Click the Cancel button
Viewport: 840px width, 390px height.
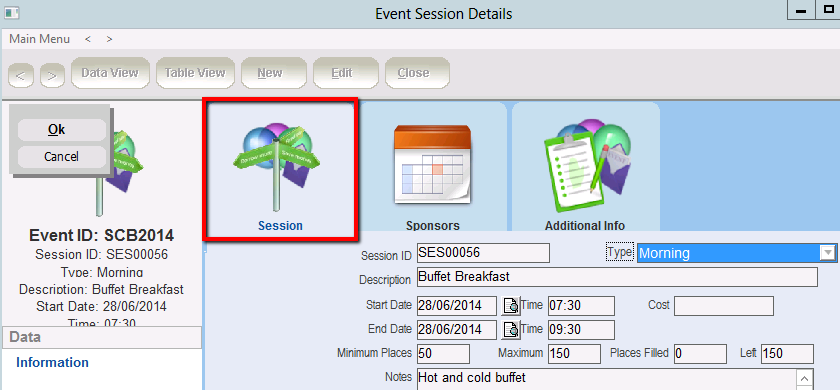62,156
